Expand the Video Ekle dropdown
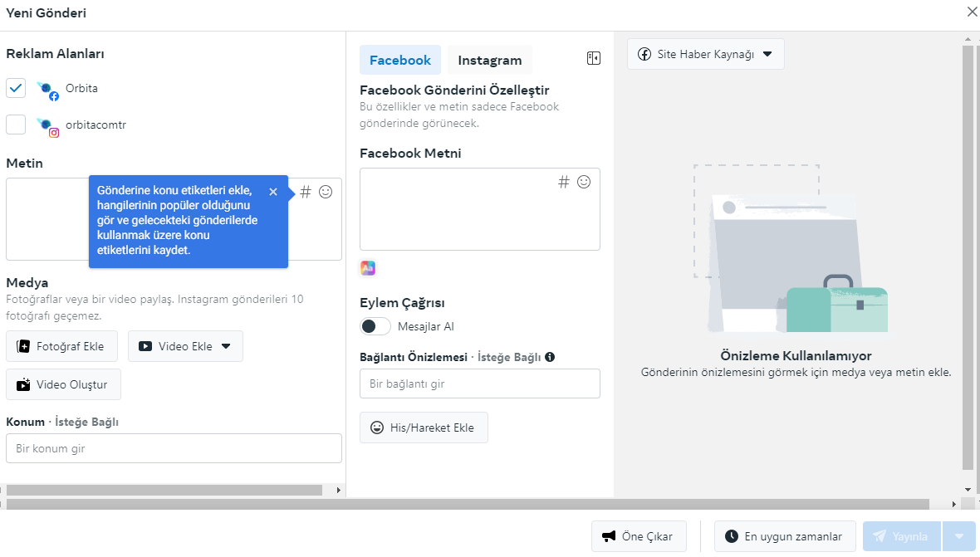980x557 pixels. coord(226,346)
